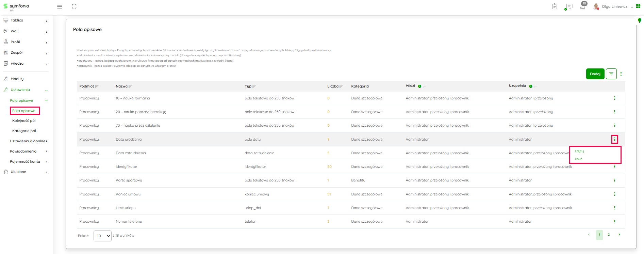Click the green Dodaj button
Screen dimensions: 644x254
click(595, 74)
